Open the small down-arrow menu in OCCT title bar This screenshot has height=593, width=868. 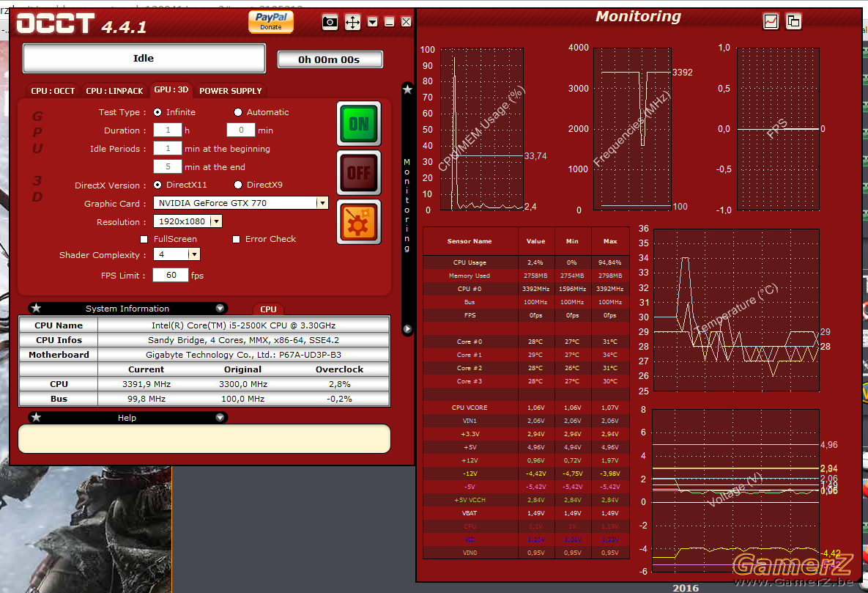373,22
